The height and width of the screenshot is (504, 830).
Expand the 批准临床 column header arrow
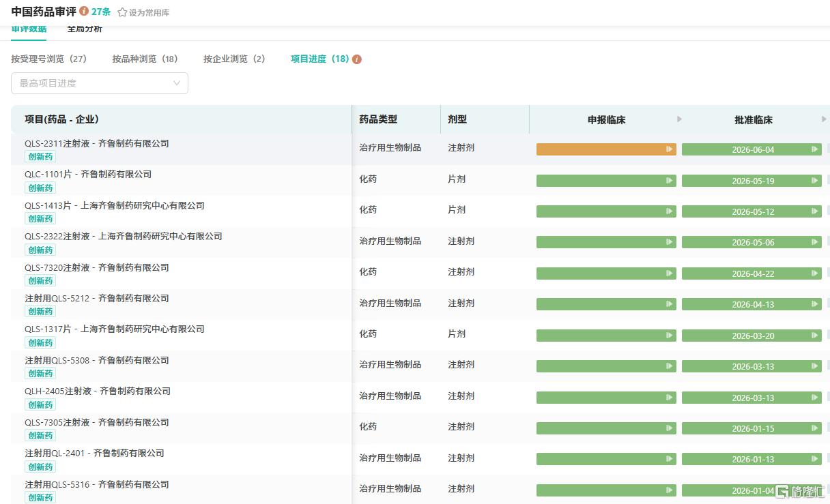coord(824,119)
